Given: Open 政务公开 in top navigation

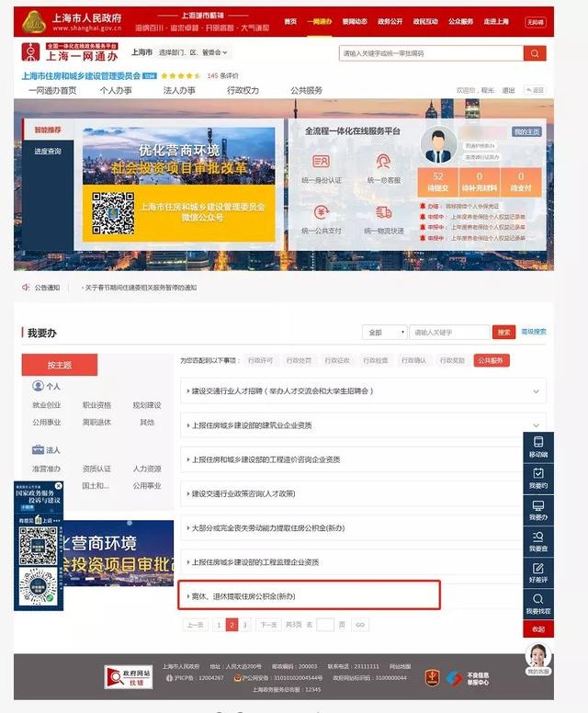Looking at the screenshot, I should pyautogui.click(x=390, y=21).
